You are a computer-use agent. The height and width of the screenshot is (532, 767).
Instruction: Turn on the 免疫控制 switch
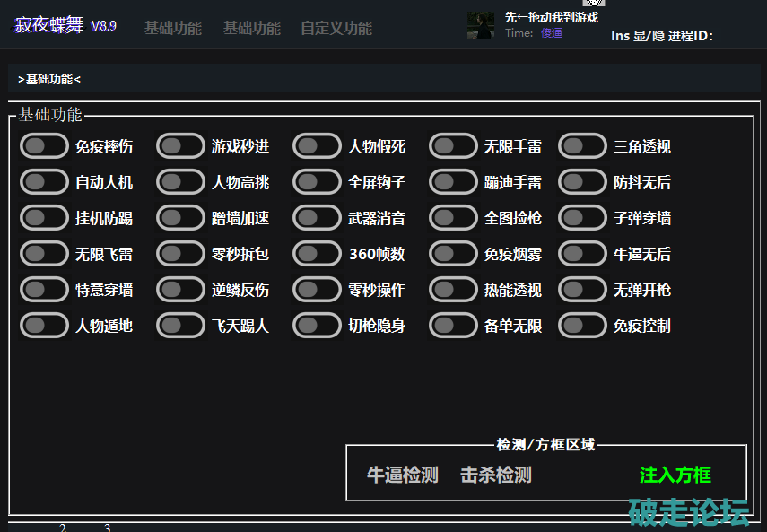point(582,326)
